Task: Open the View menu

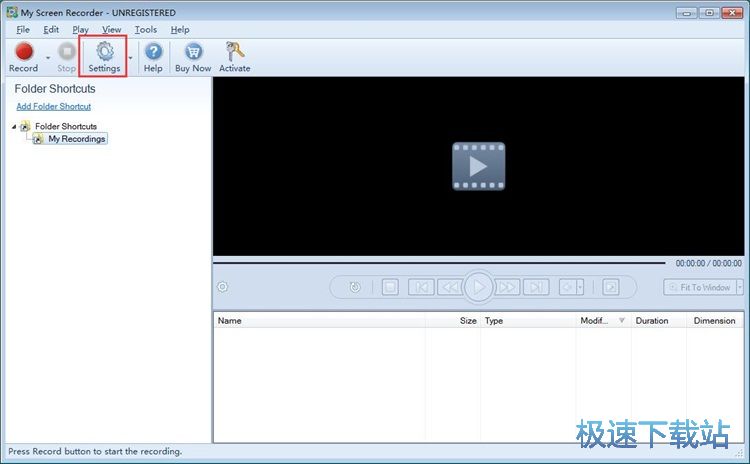Action: [x=111, y=30]
